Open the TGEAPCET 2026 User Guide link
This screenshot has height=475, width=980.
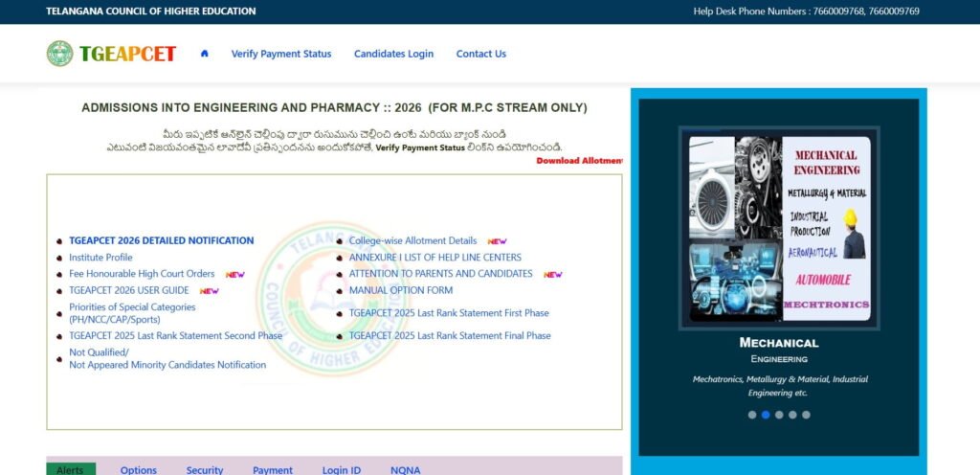coord(129,290)
